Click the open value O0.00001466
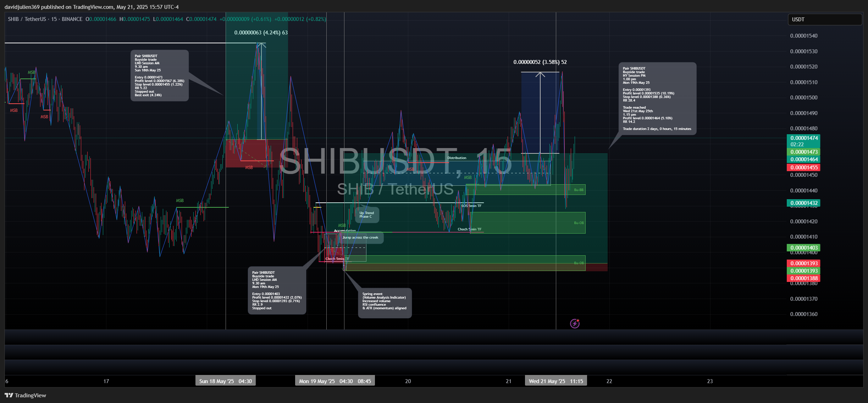This screenshot has height=403, width=868. click(101, 19)
